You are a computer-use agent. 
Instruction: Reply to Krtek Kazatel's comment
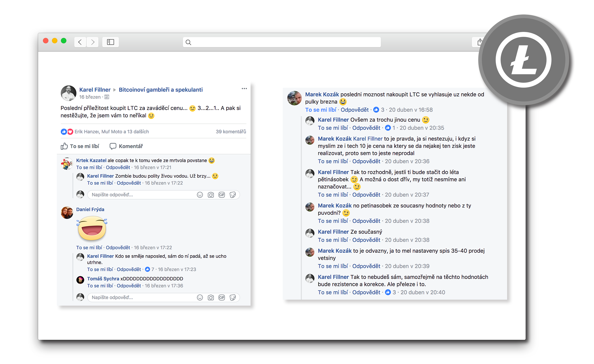pyautogui.click(x=118, y=167)
